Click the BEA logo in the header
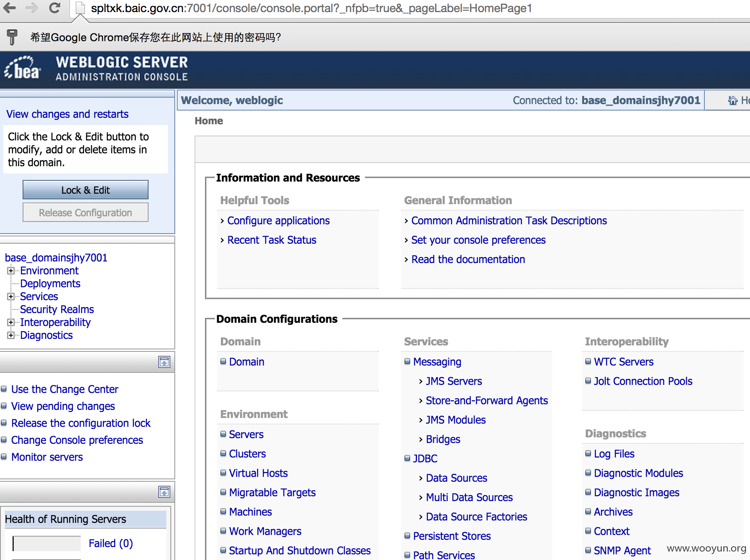Image resolution: width=750 pixels, height=560 pixels. click(23, 68)
